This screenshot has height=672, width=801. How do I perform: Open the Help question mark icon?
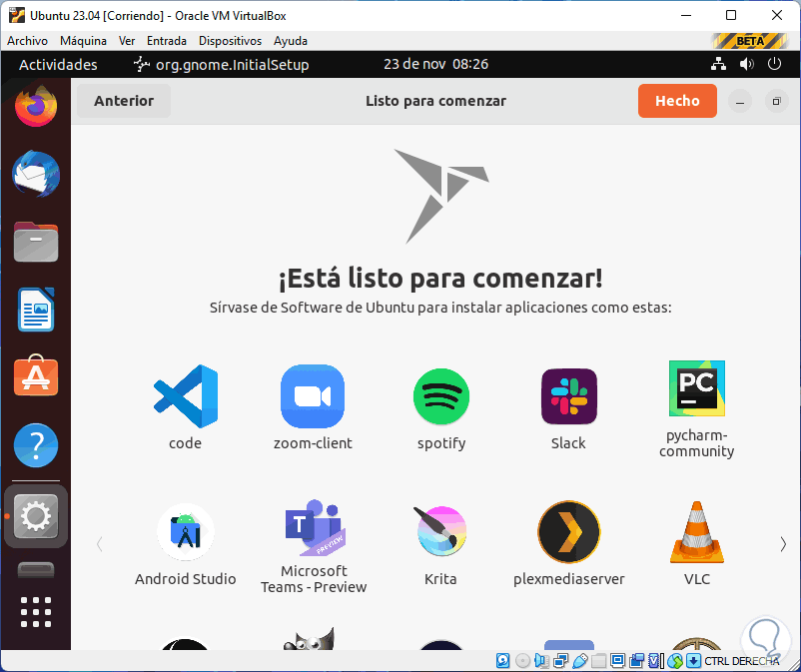(35, 444)
